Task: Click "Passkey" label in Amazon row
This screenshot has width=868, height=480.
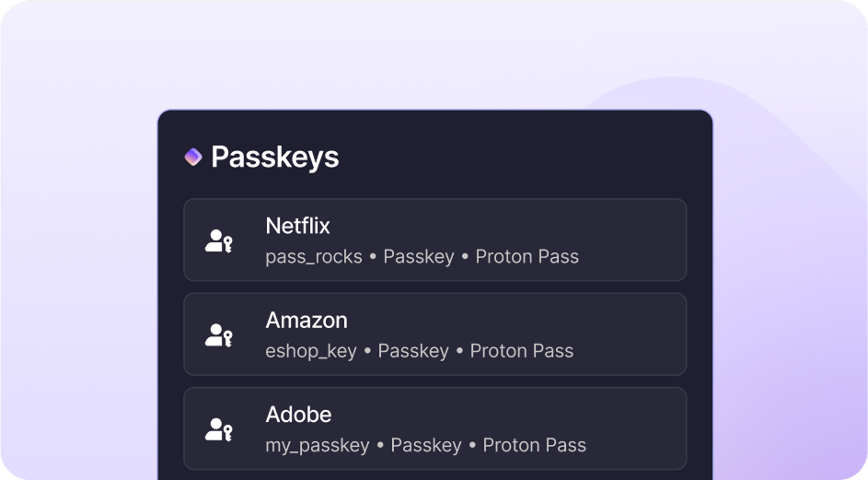Action: (x=413, y=351)
